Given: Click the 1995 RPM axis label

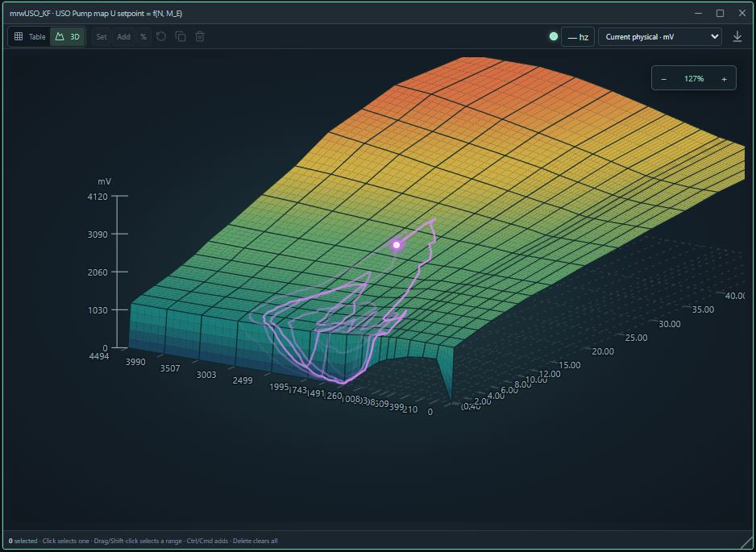Looking at the screenshot, I should click(279, 387).
